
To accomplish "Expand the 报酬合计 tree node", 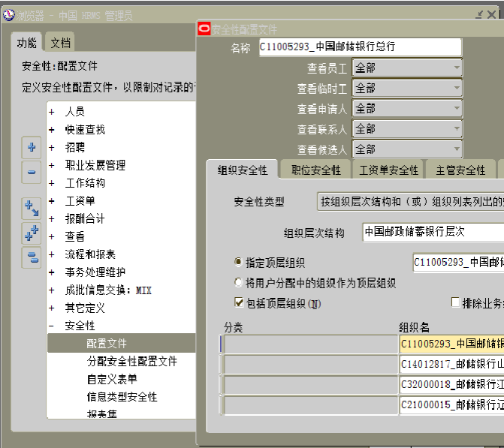I will point(51,218).
